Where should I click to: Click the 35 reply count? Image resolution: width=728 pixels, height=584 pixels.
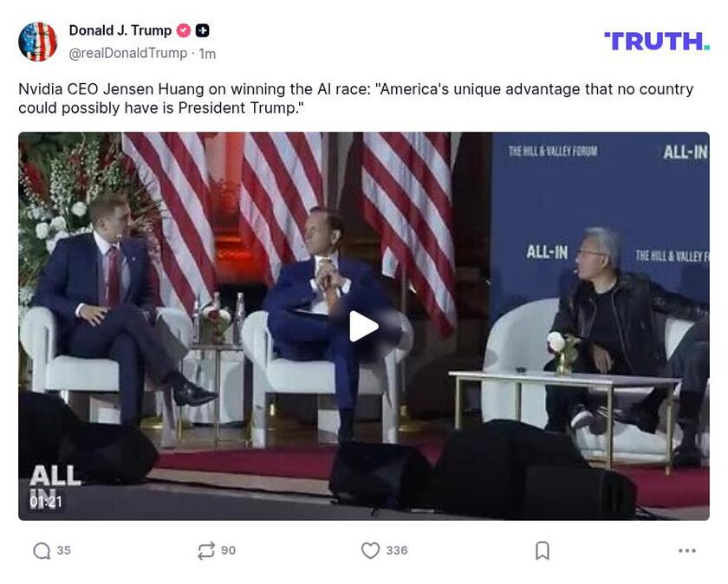[63, 549]
